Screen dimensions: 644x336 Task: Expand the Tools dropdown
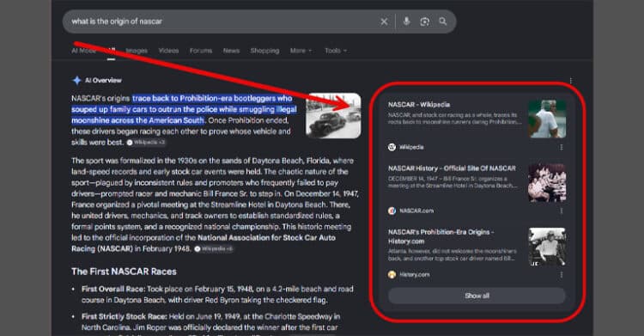point(336,51)
